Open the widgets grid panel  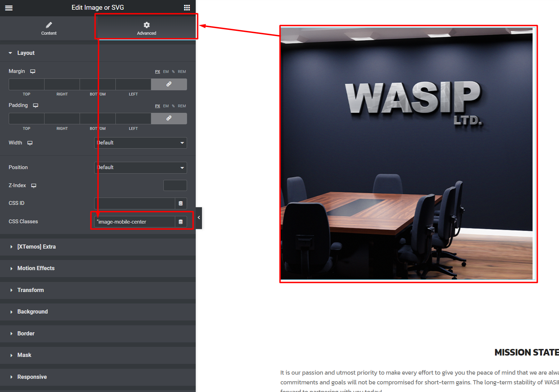pos(187,8)
